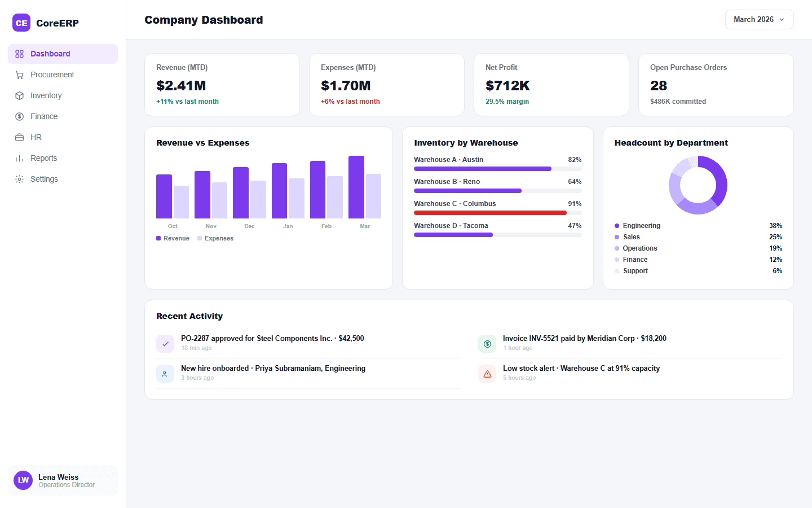Click the Operations legend color dot
Screen dimensions: 812x508
click(x=617, y=248)
